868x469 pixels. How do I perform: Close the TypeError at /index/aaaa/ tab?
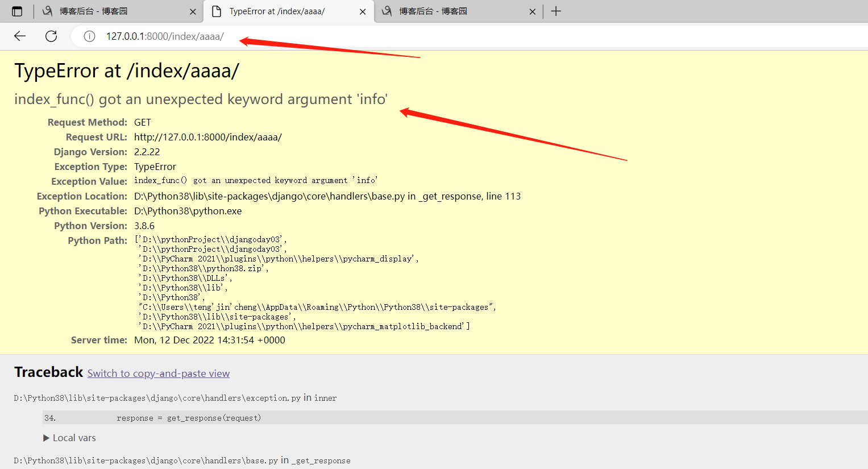coord(363,11)
